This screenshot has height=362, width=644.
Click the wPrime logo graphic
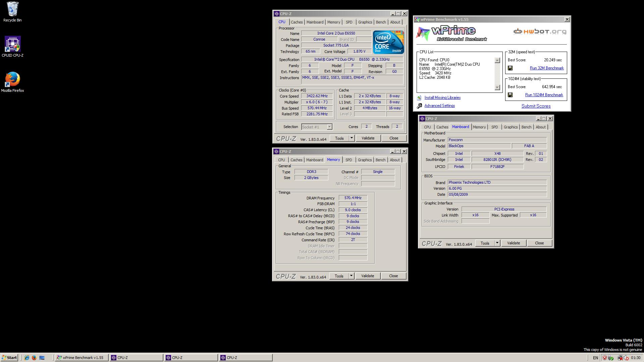point(451,34)
